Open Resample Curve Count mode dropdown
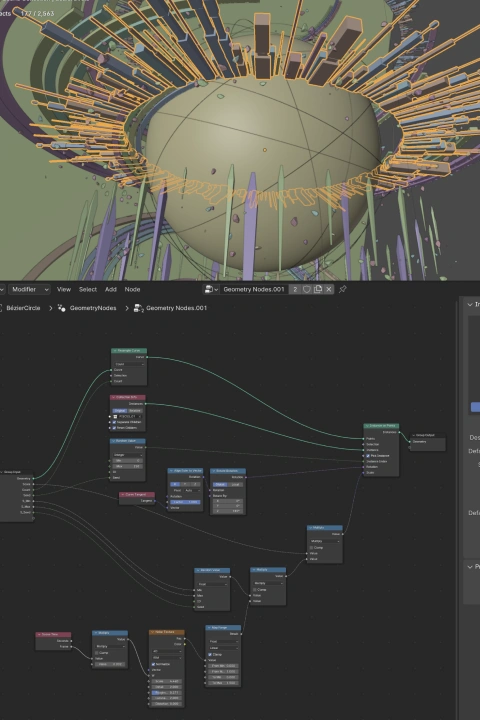The width and height of the screenshot is (480, 720). pos(129,364)
